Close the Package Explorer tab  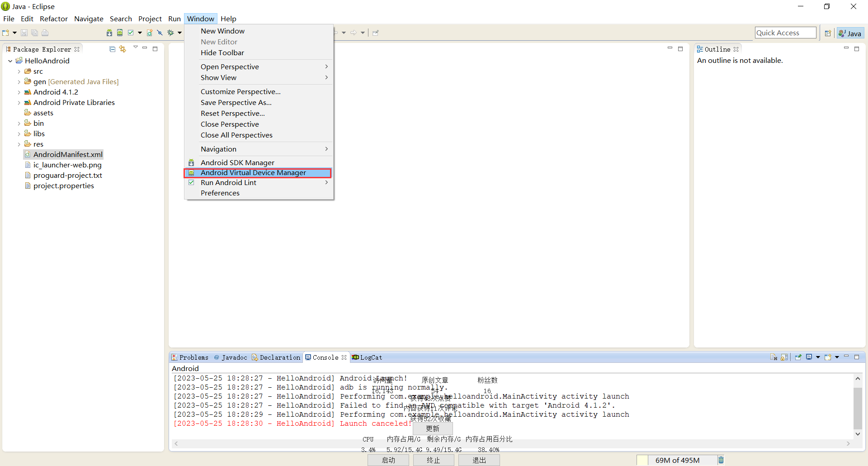pos(77,49)
